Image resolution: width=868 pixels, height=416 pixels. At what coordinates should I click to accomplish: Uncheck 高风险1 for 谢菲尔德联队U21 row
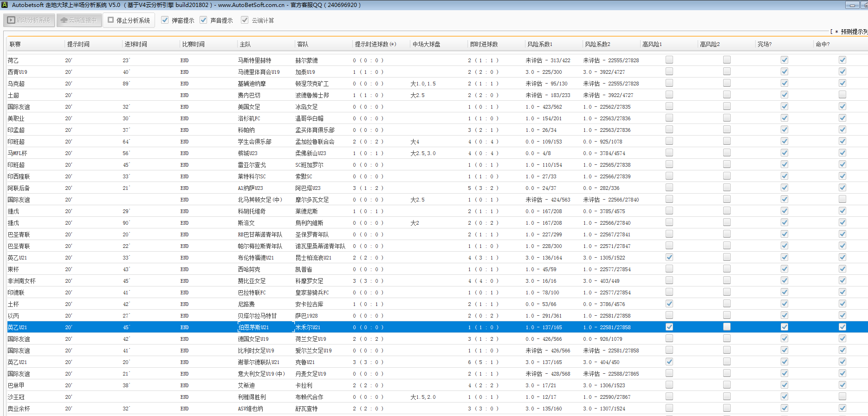click(669, 362)
